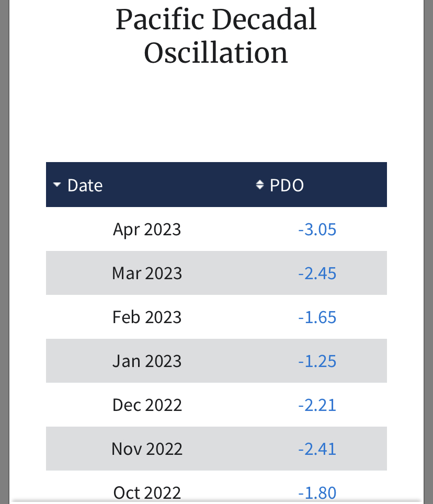The image size is (433, 504).
Task: Click the -3.05 PDO value
Action: click(317, 230)
